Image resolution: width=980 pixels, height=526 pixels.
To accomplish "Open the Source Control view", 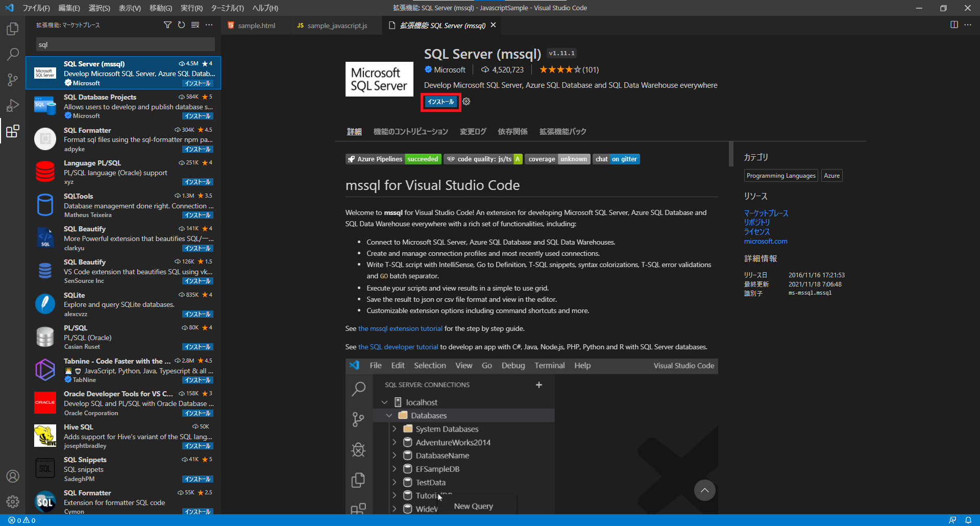I will point(13,80).
